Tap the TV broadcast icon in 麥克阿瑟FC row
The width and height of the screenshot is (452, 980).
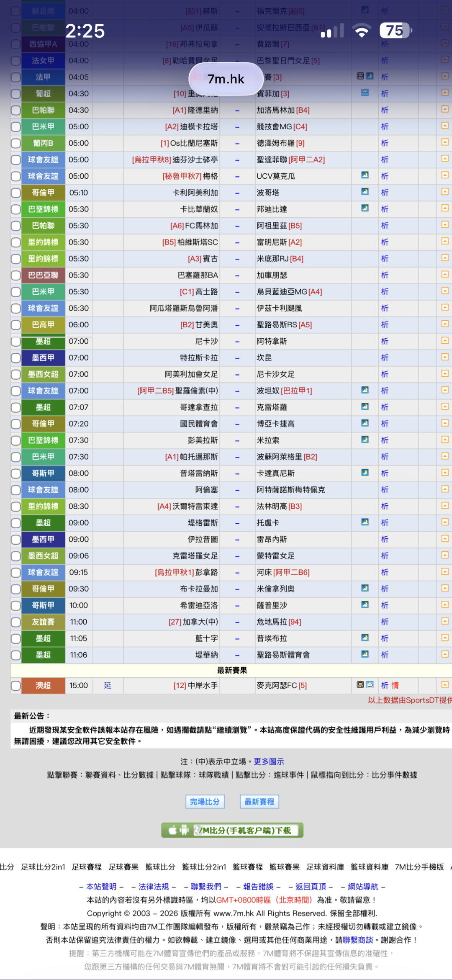click(x=360, y=685)
